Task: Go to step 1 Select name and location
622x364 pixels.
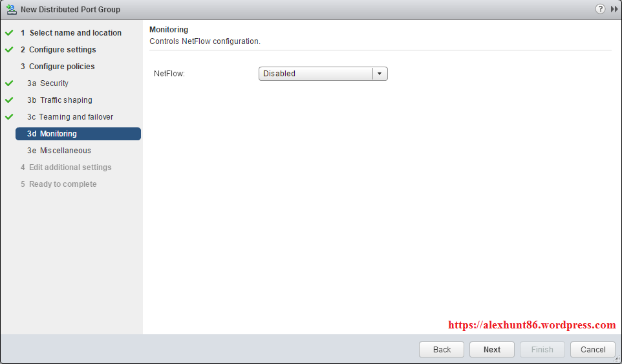Action: (71, 33)
